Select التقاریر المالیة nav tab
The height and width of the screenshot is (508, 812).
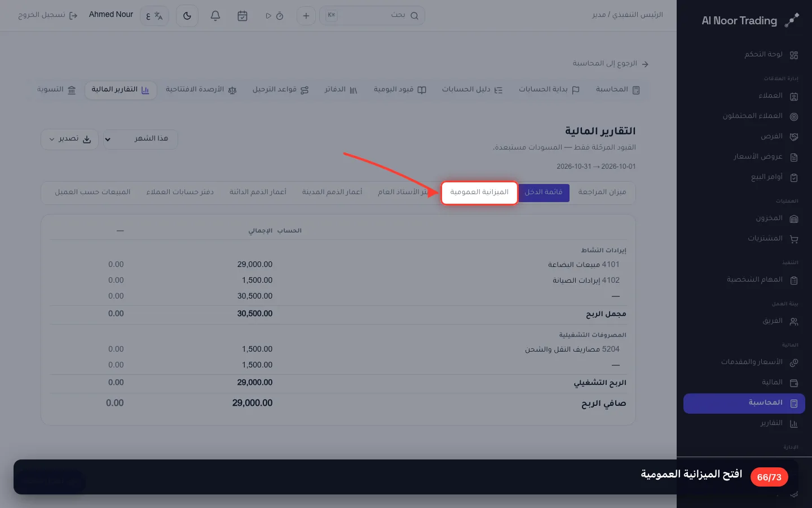tap(120, 90)
